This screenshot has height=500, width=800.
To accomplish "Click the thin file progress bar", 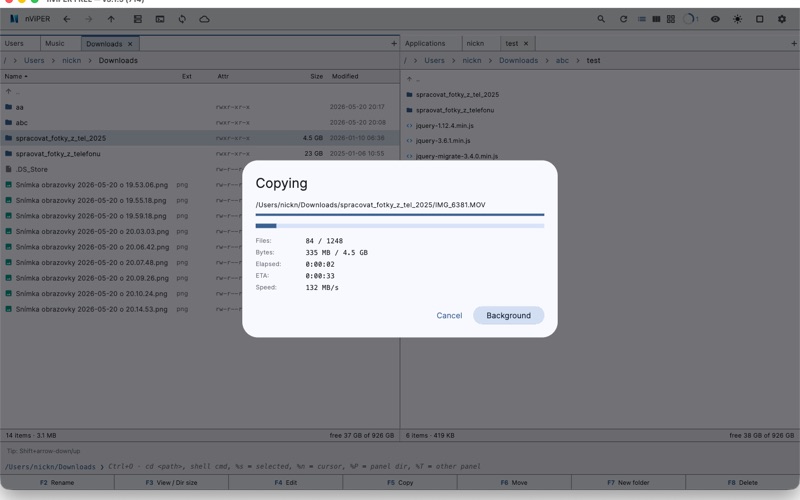I will pos(399,215).
